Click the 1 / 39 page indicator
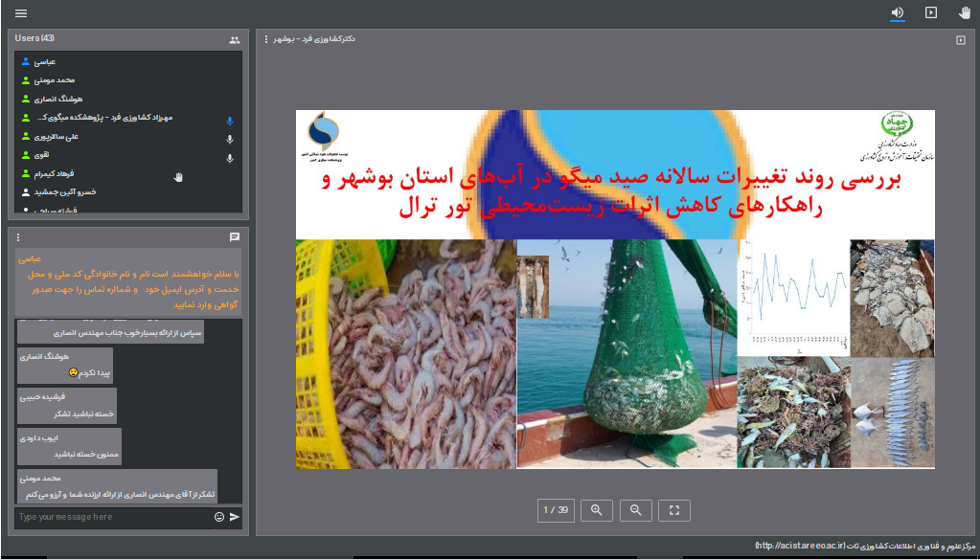This screenshot has height=559, width=980. (x=556, y=510)
